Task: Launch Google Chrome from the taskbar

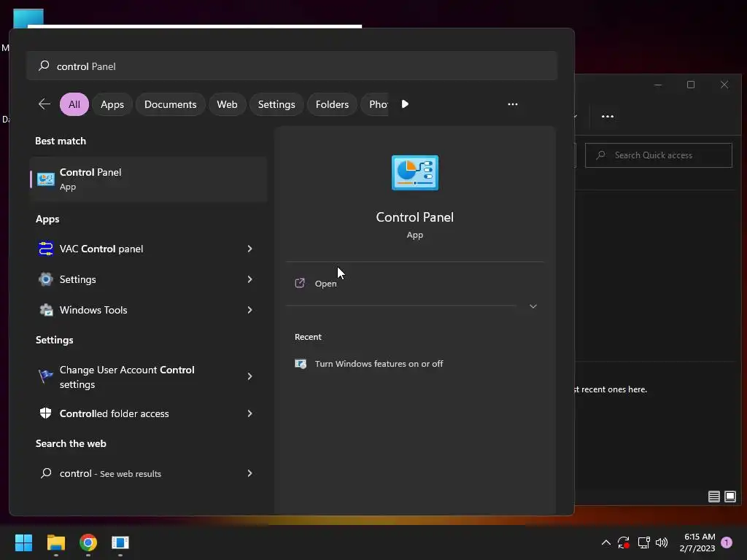Action: 88,542
